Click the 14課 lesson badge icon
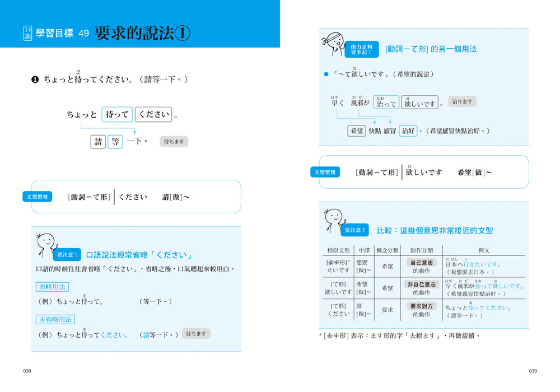The image size is (560, 392). (28, 34)
